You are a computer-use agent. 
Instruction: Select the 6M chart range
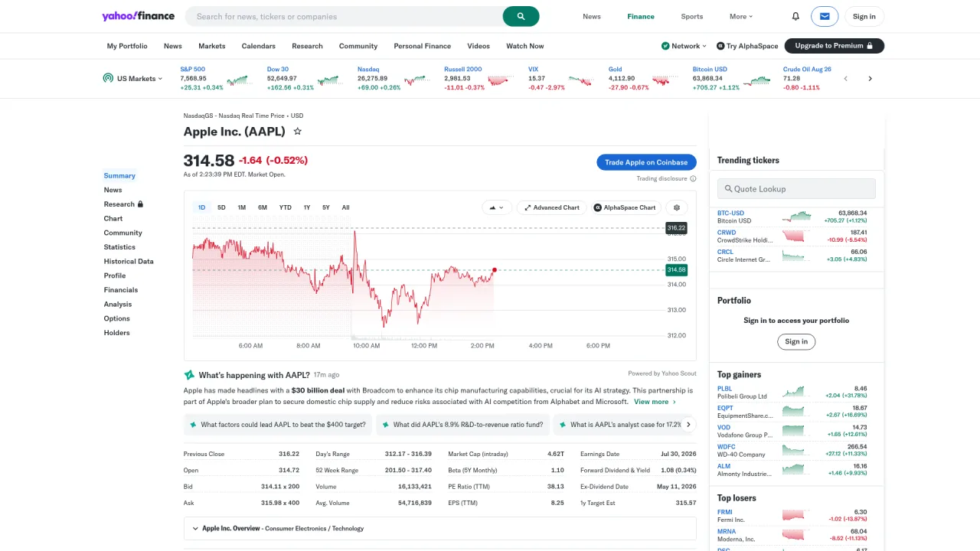(x=263, y=207)
